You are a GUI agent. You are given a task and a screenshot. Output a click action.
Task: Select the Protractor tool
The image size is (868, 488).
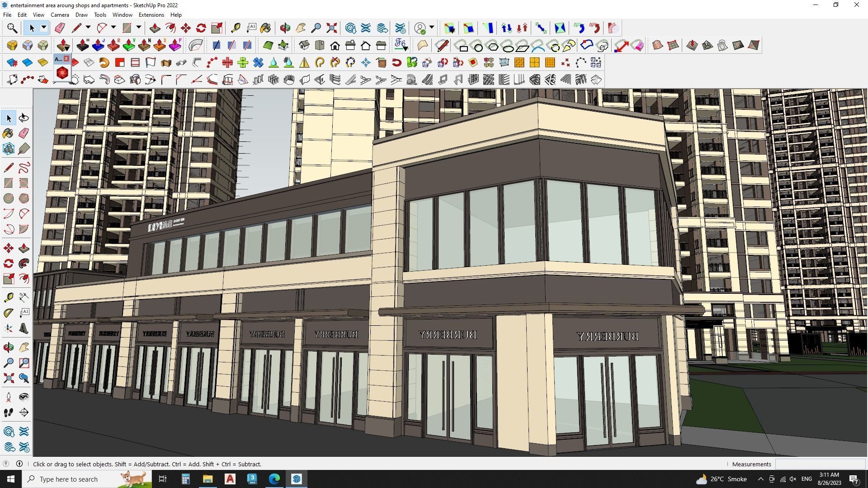tap(9, 312)
